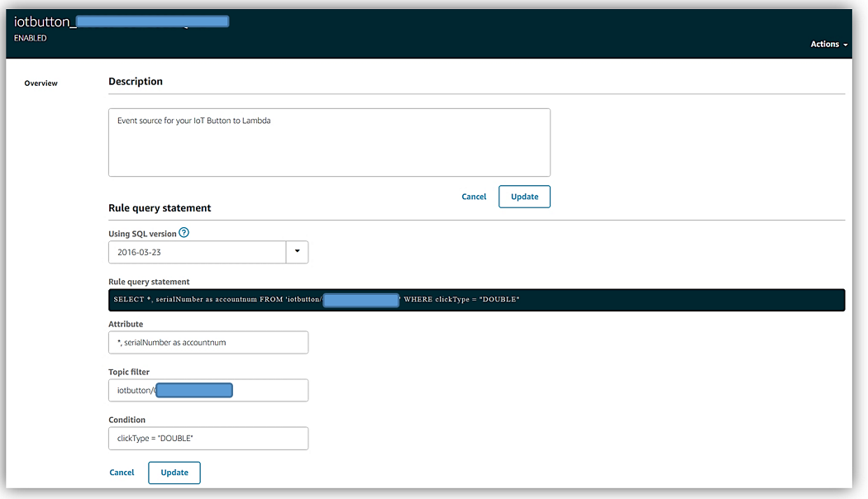
Task: Click the bold Rule query statement section heading
Action: [160, 208]
